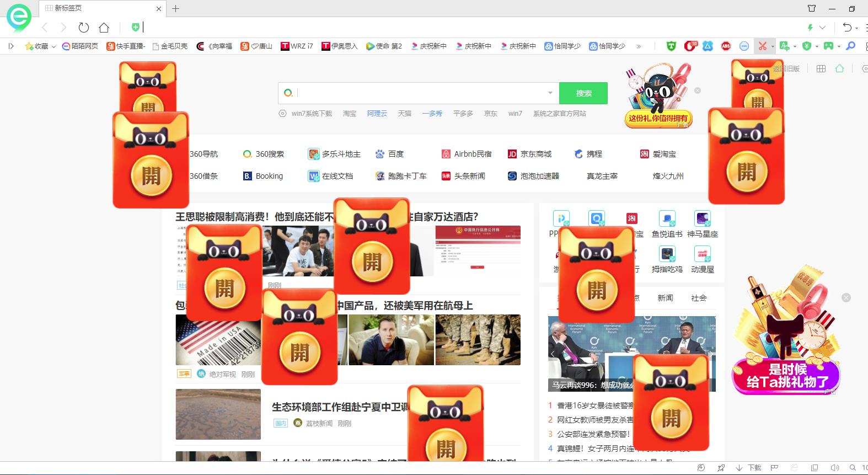The width and height of the screenshot is (868, 475).
Task: Click the green shield extension icon
Action: coord(671,46)
